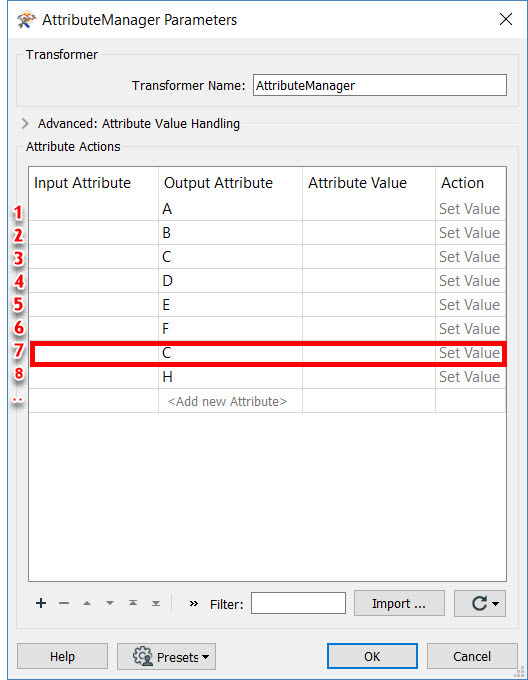Viewport: 528px width, 680px height.
Task: Click the refresh attributes icon button
Action: coord(480,603)
